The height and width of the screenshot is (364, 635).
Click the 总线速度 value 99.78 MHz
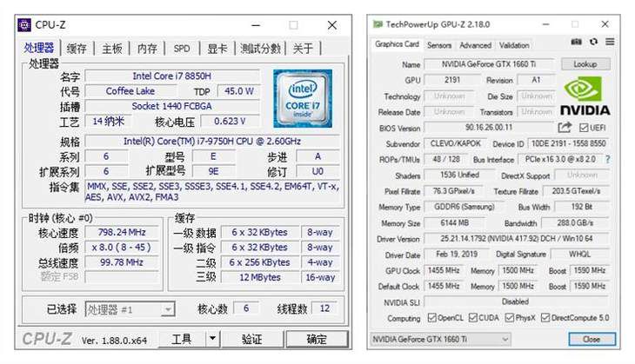(122, 262)
